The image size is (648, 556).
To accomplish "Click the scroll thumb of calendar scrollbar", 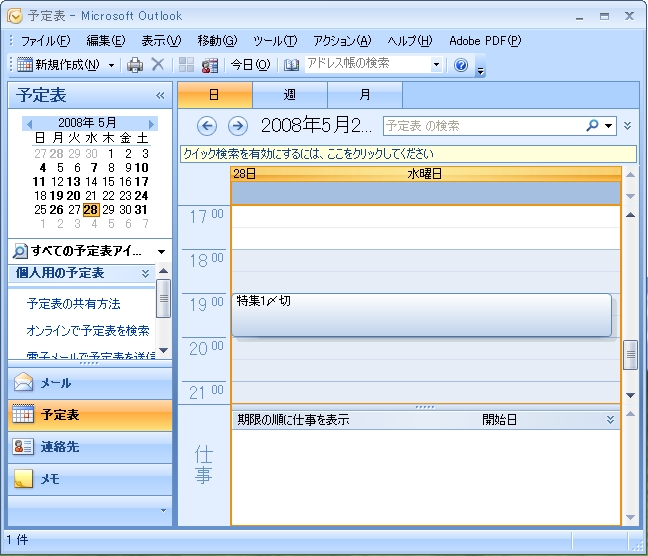I will [630, 354].
